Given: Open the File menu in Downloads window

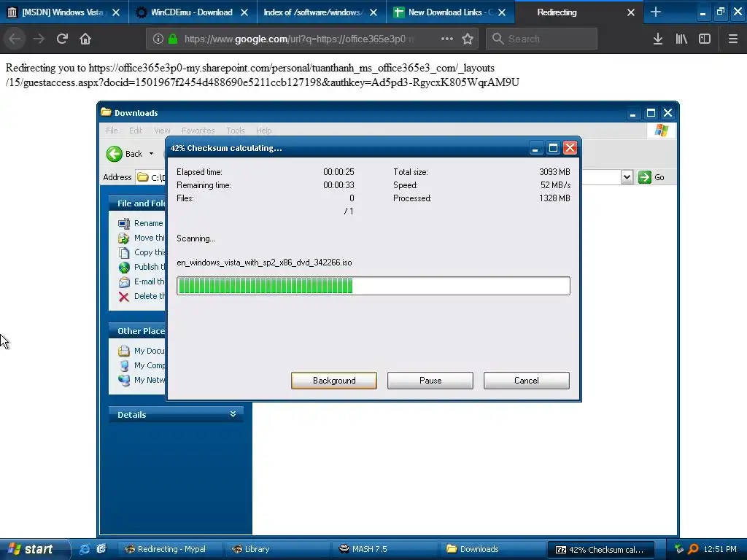Looking at the screenshot, I should (x=112, y=131).
